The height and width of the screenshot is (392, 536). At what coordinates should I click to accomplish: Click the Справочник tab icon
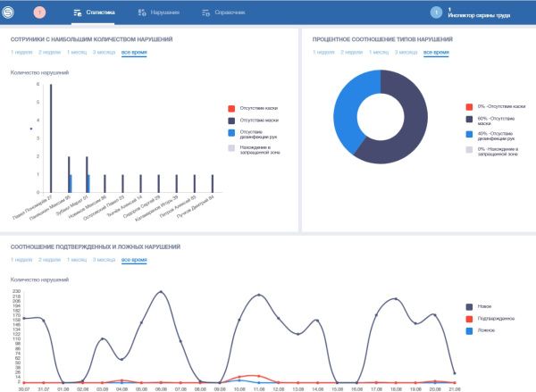pos(206,13)
